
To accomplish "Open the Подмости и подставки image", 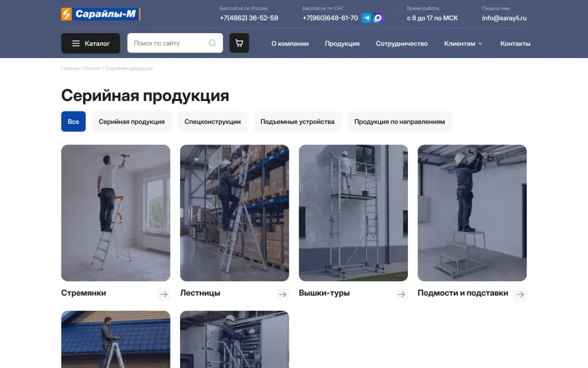I will tap(472, 213).
